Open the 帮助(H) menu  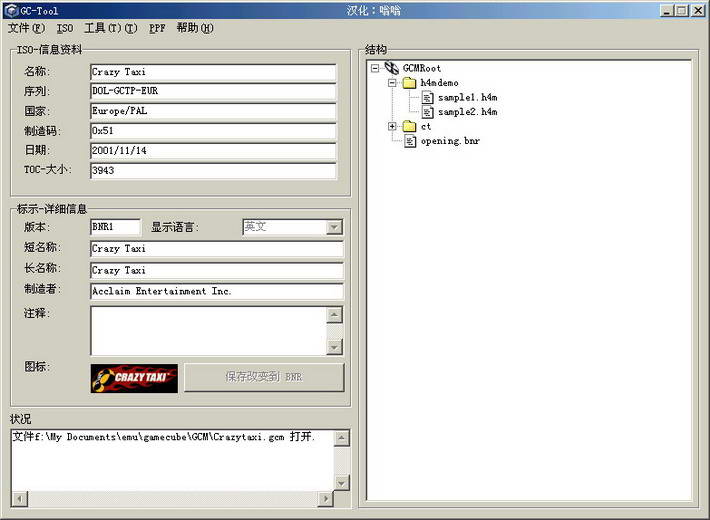coord(195,28)
